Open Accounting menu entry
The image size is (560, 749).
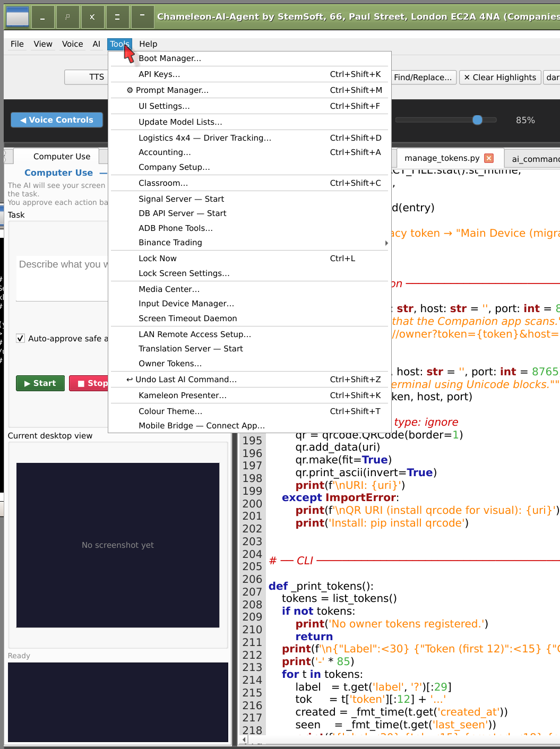pyautogui.click(x=249, y=152)
